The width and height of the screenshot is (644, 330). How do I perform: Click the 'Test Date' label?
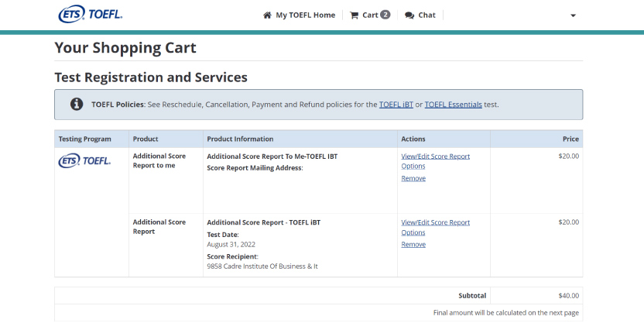click(223, 235)
